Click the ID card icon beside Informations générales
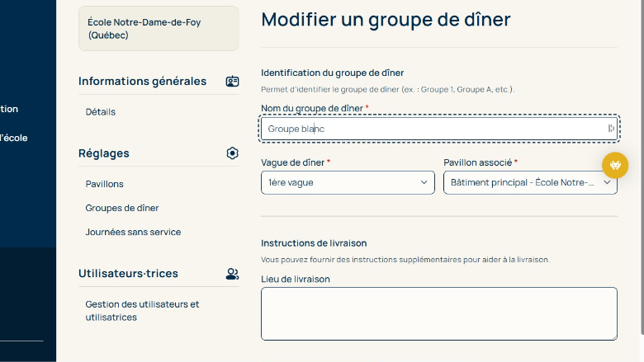 232,82
